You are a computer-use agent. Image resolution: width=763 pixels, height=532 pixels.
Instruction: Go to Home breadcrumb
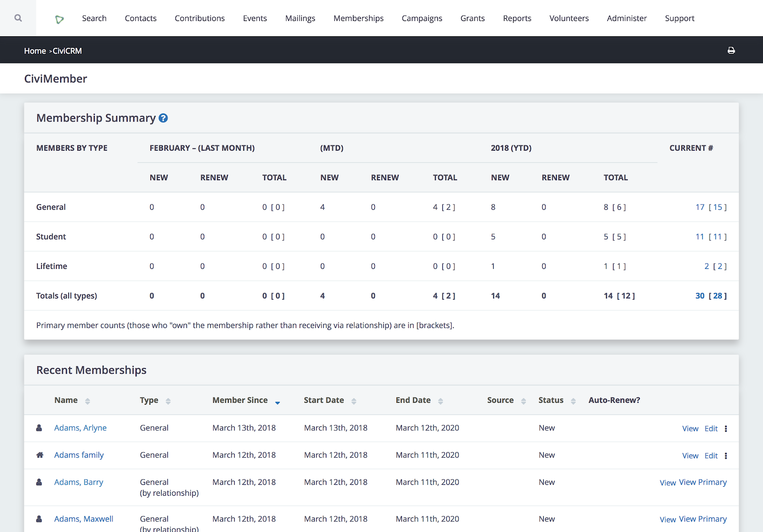(35, 51)
